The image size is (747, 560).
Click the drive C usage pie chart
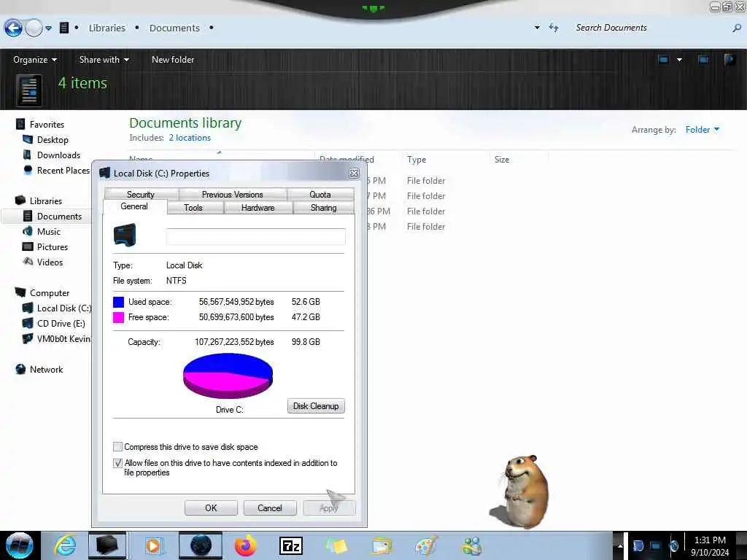point(228,376)
